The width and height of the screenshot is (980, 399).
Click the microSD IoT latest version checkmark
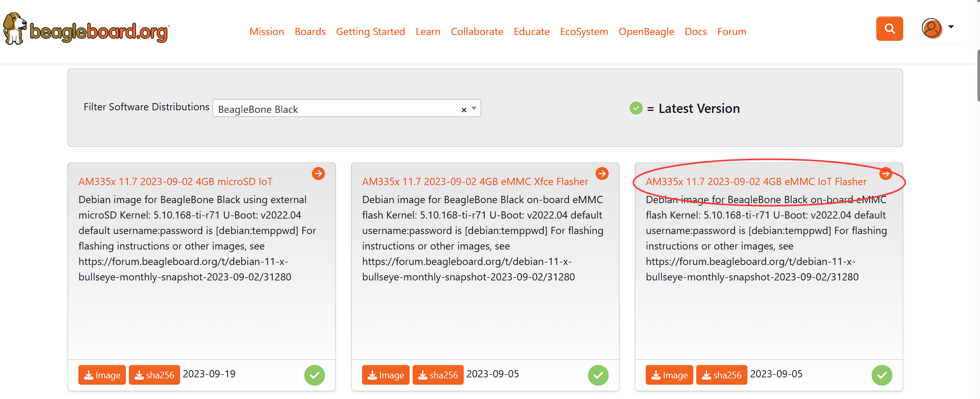[315, 375]
